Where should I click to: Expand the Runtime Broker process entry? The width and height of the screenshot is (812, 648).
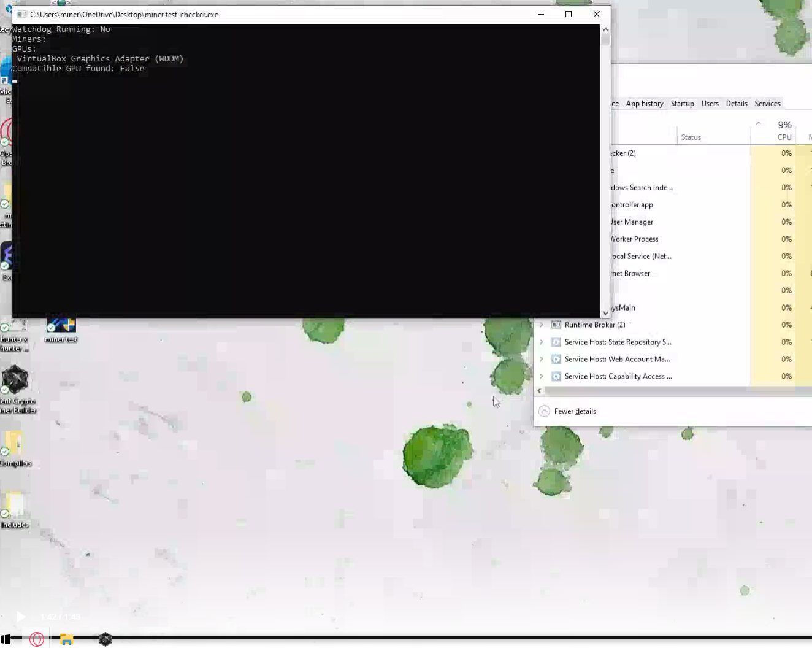tap(542, 325)
